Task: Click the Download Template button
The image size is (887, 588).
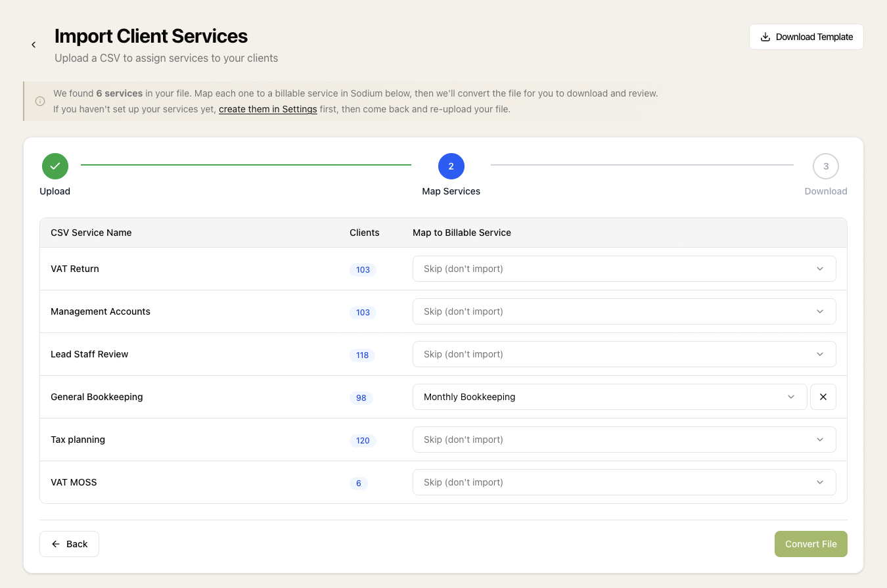Action: [x=806, y=37]
